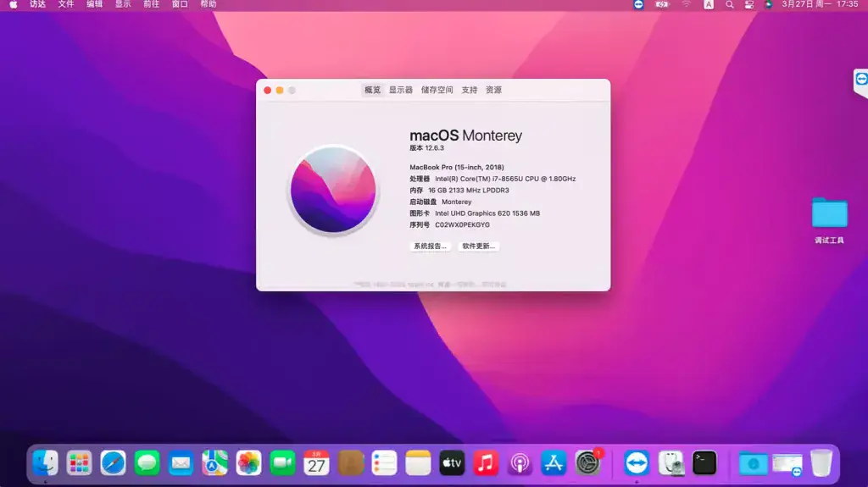Launch Safari from the Dock

tap(113, 463)
